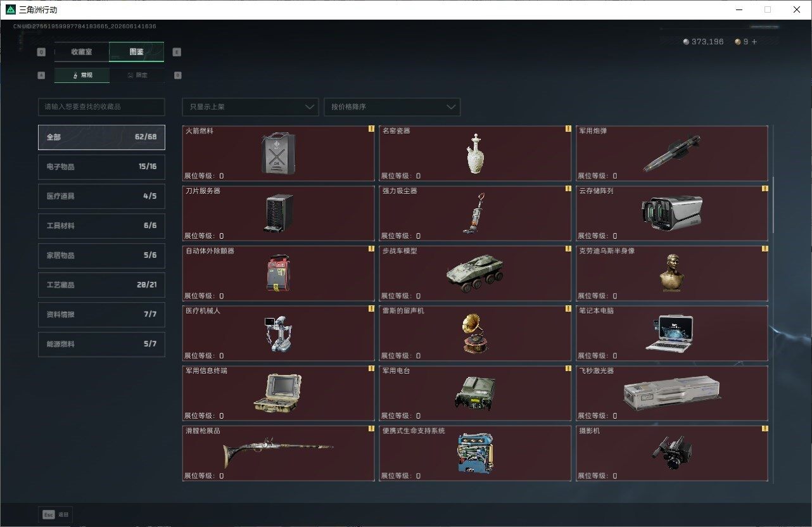Viewport: 812px width, 527px height.
Task: Switch to the 收藏室 tab
Action: click(82, 52)
